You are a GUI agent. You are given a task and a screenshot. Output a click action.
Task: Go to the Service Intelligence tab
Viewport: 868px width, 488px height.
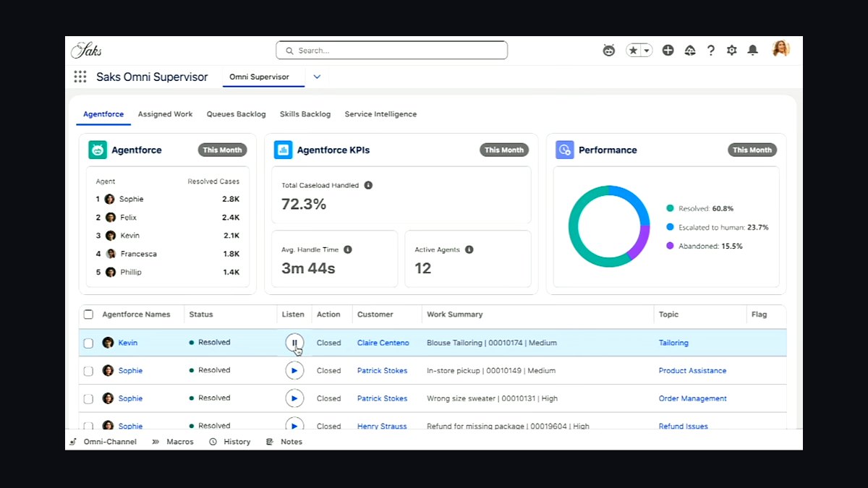point(380,114)
